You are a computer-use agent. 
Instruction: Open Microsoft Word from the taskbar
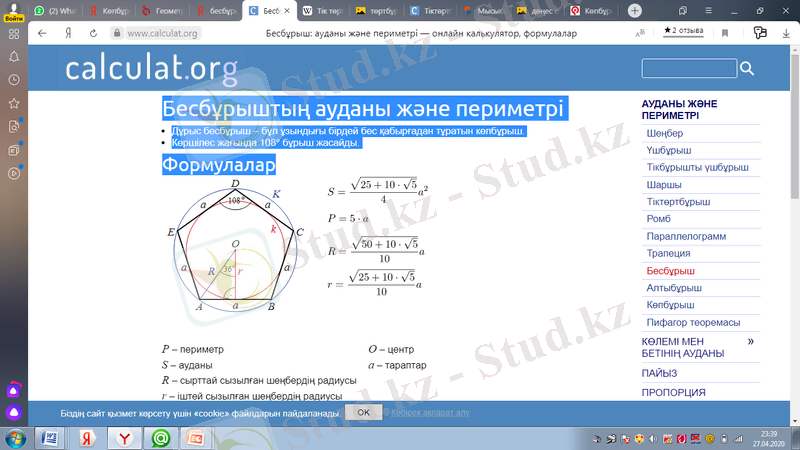pos(50,439)
